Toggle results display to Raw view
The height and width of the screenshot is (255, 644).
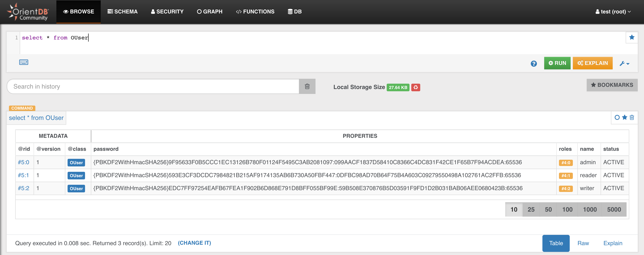click(x=583, y=242)
